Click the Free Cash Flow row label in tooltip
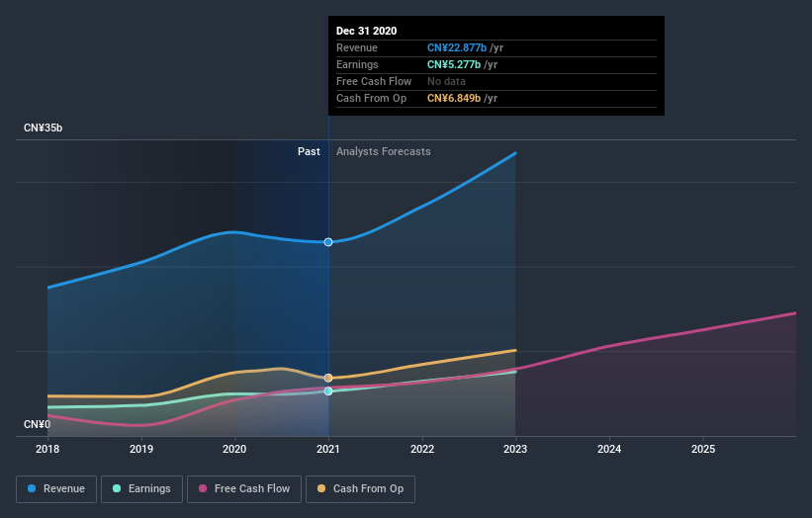This screenshot has width=812, height=518. pyautogui.click(x=374, y=81)
